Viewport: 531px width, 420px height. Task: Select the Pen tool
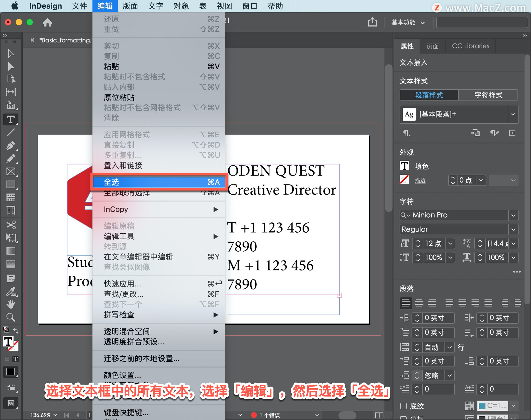pos(11,145)
